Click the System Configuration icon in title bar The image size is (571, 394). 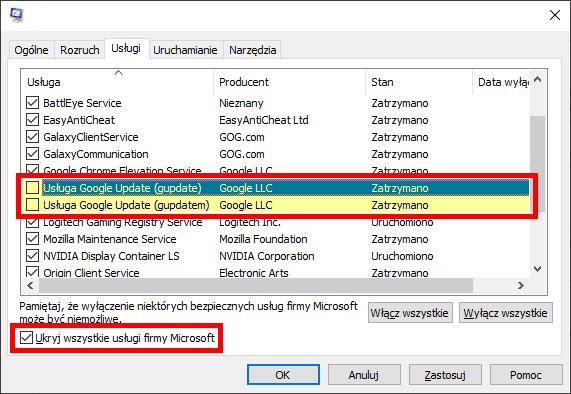[x=16, y=15]
